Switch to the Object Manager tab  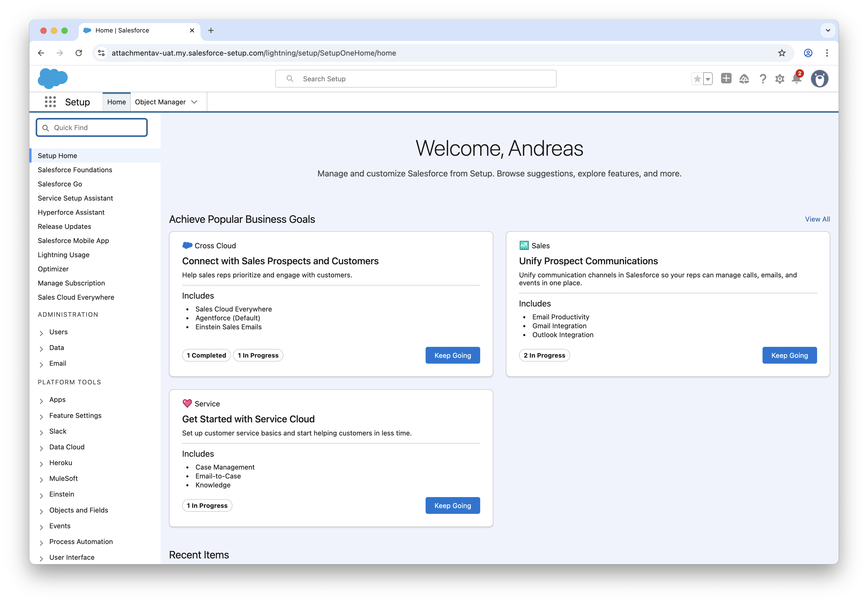click(x=160, y=102)
